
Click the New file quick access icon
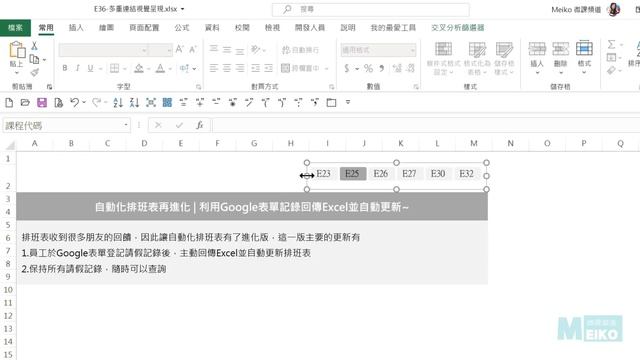coord(9,103)
